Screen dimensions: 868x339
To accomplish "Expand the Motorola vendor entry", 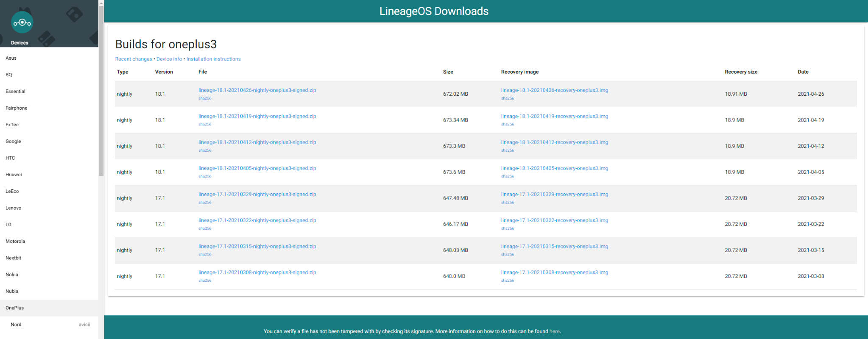I will click(x=49, y=241).
